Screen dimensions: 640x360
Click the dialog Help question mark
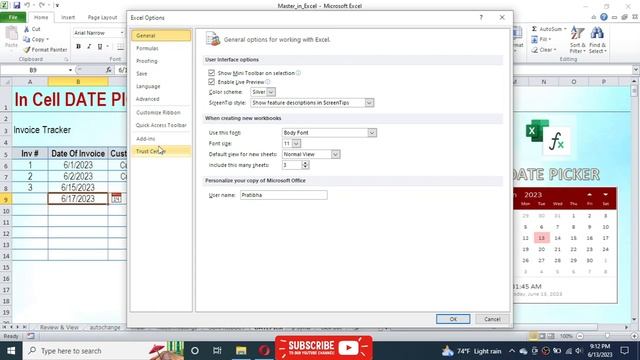(x=481, y=18)
